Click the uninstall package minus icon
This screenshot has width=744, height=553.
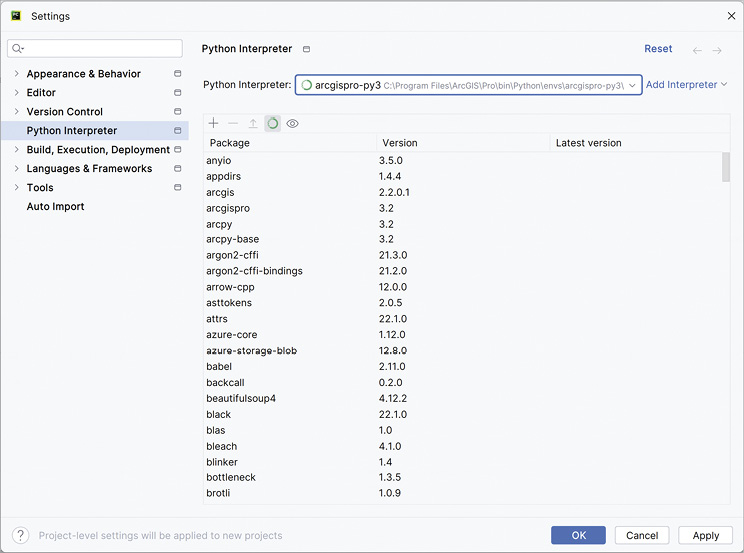(x=233, y=123)
